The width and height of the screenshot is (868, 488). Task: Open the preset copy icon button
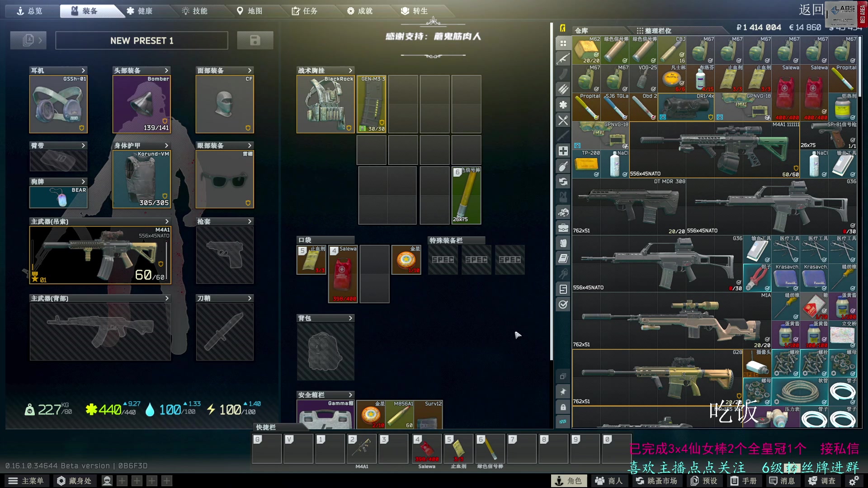coord(28,40)
